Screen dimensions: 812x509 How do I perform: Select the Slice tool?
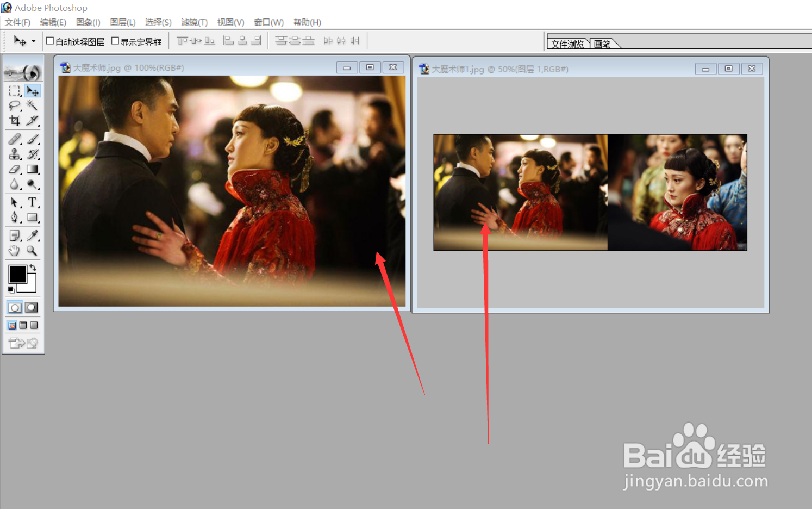click(32, 120)
